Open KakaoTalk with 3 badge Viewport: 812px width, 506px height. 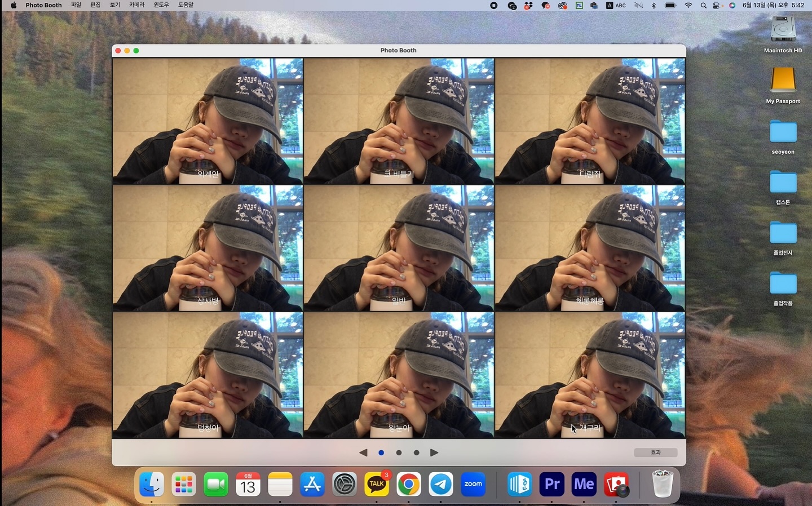tap(377, 484)
